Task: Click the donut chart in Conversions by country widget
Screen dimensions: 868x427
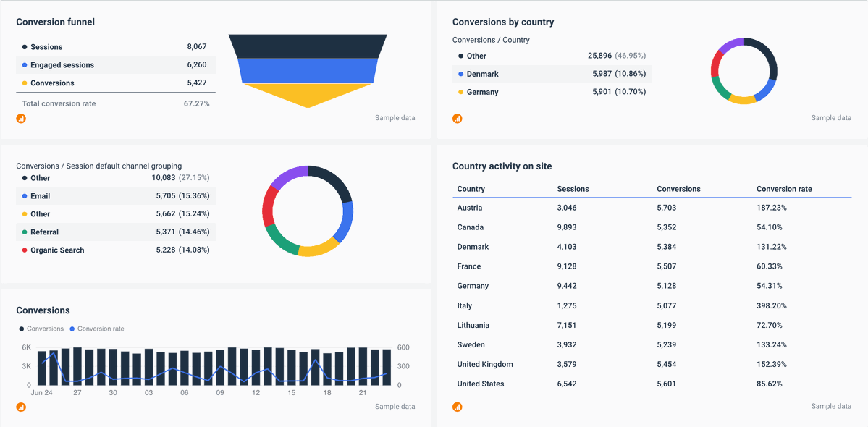Action: [744, 72]
